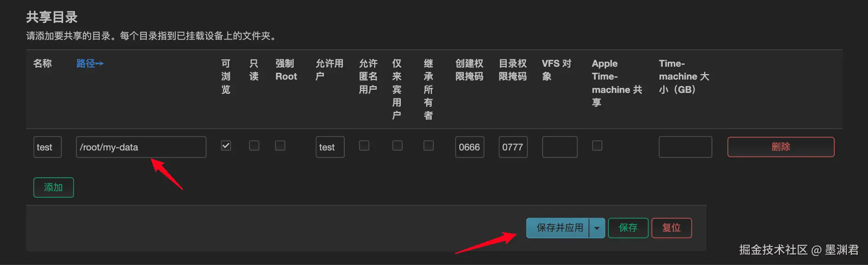The image size is (868, 265).
Task: Click the create mask field showing 0666
Action: click(x=470, y=147)
